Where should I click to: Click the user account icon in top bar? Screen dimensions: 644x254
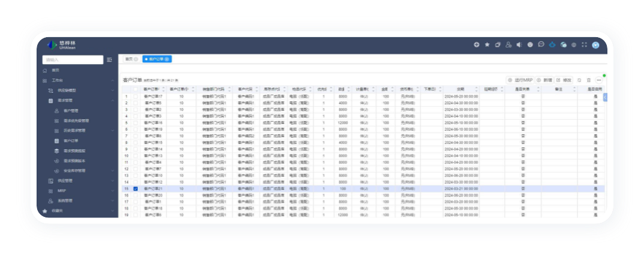(x=508, y=45)
